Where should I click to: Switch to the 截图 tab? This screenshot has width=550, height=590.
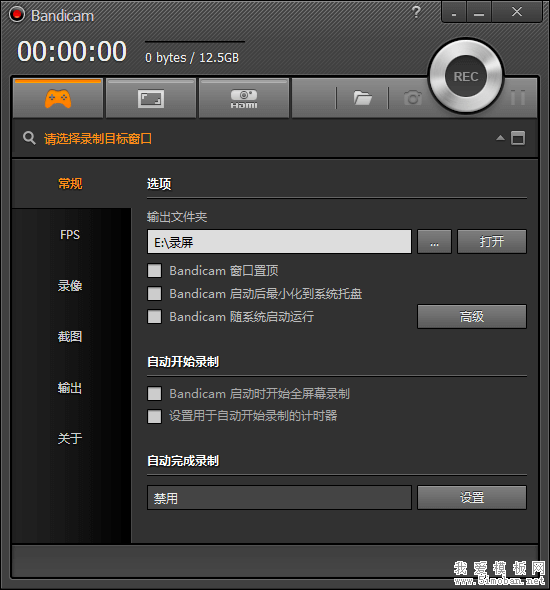click(70, 336)
